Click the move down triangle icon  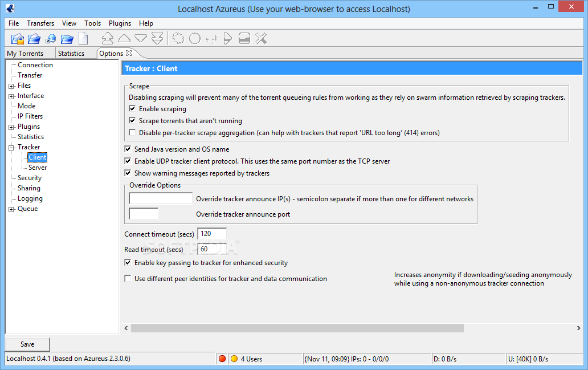(141, 38)
